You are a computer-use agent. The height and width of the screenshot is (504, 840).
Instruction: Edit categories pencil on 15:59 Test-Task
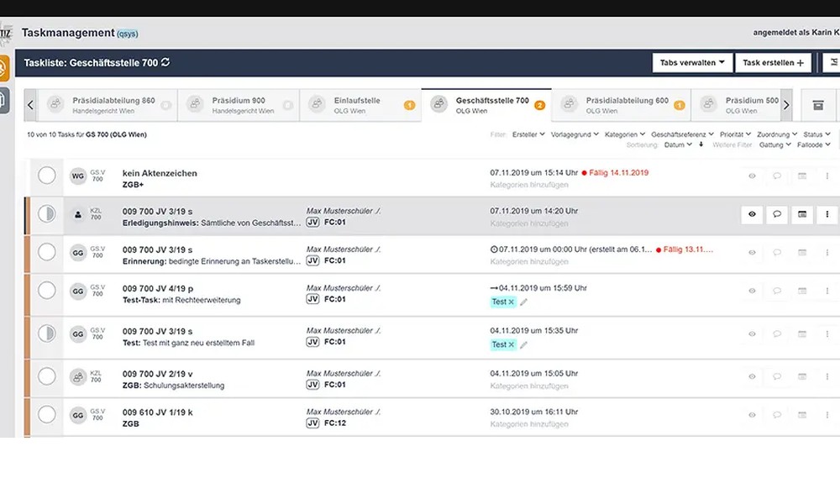[524, 302]
